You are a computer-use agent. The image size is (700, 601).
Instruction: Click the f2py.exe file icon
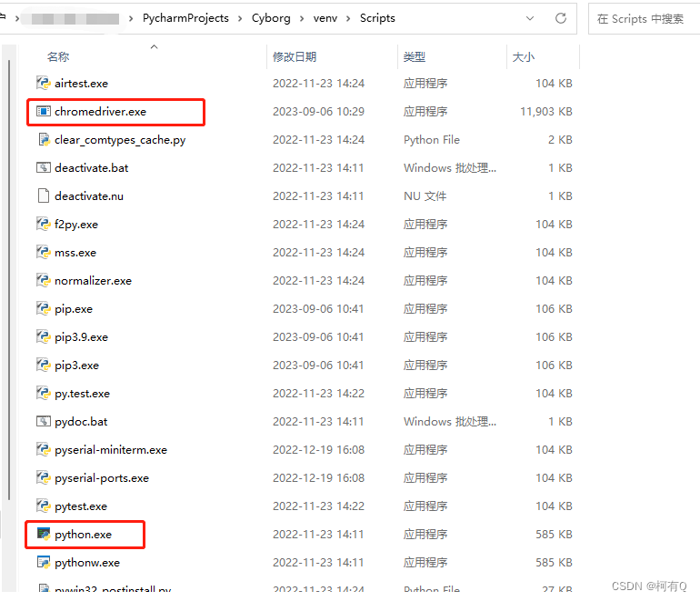coord(44,224)
